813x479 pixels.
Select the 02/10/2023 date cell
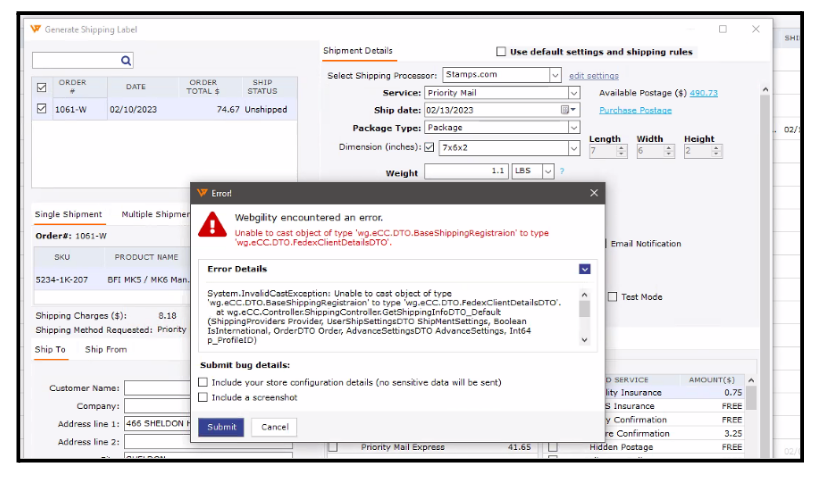[x=133, y=109]
